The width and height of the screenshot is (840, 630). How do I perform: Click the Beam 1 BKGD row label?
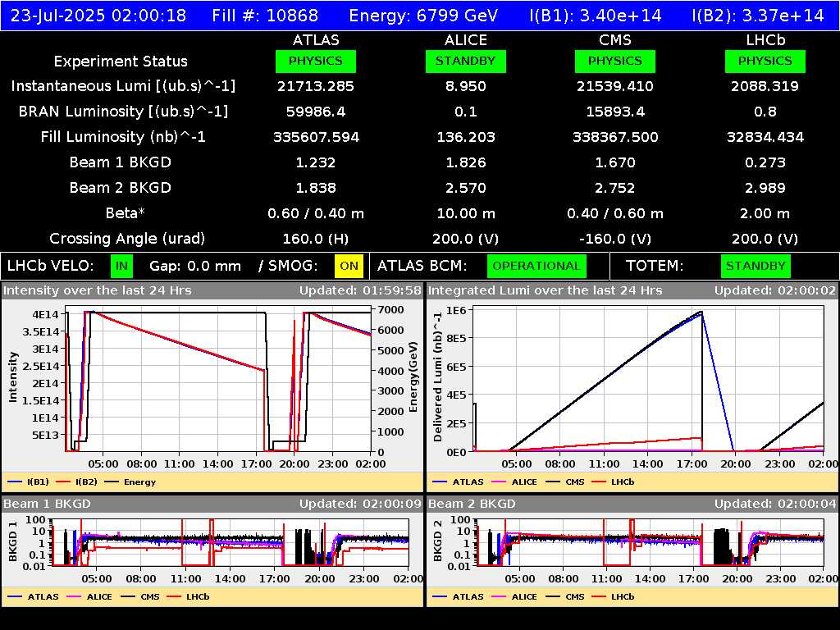(121, 162)
